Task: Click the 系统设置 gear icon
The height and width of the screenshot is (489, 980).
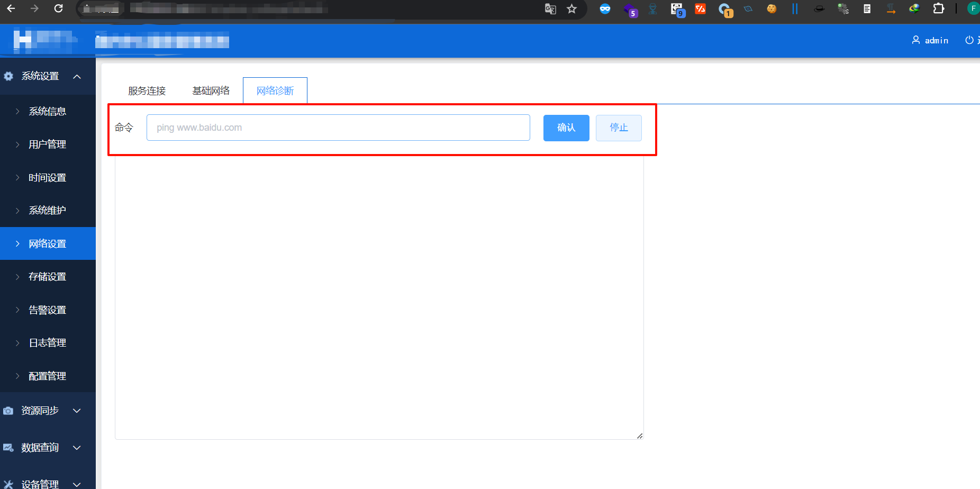Action: tap(8, 76)
